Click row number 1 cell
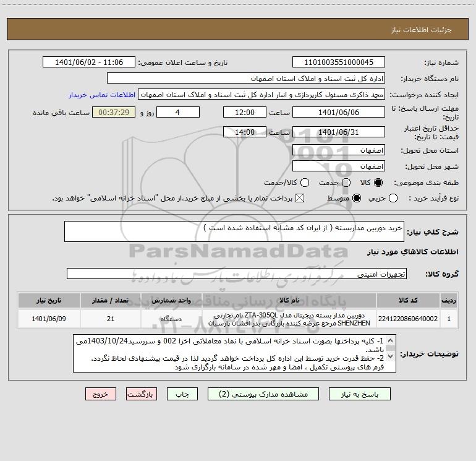This screenshot has width=476, height=461. 449,319
